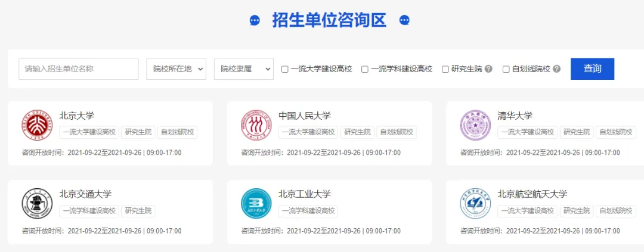This screenshot has width=644, height=252.
Task: Click 一流学科建设高校 tag on 北京交通大学 card
Action: click(x=89, y=211)
